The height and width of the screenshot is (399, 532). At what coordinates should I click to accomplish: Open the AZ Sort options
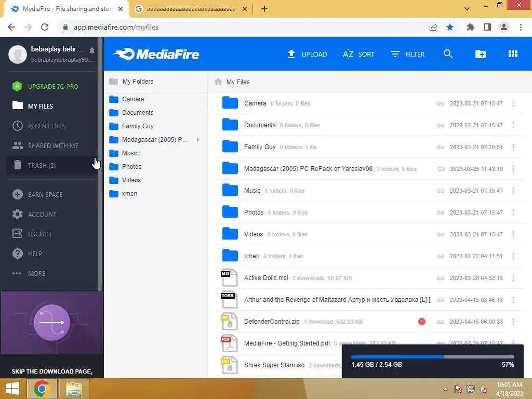[x=358, y=54]
